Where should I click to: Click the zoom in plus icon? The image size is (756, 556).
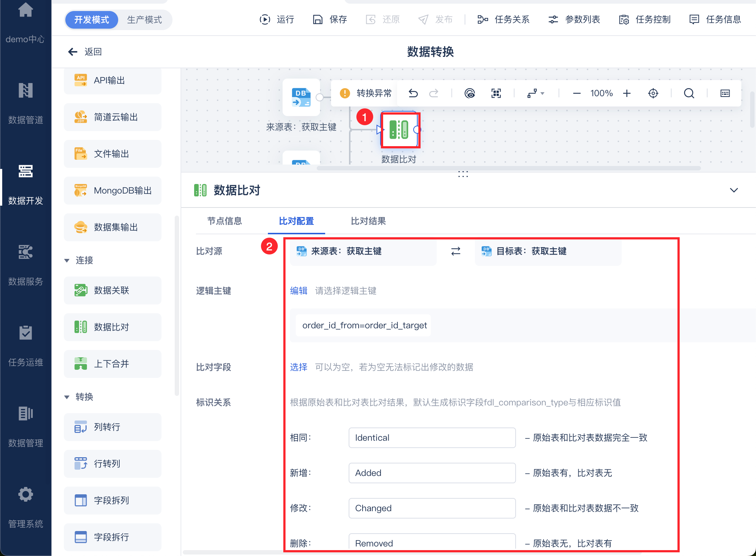coord(627,93)
